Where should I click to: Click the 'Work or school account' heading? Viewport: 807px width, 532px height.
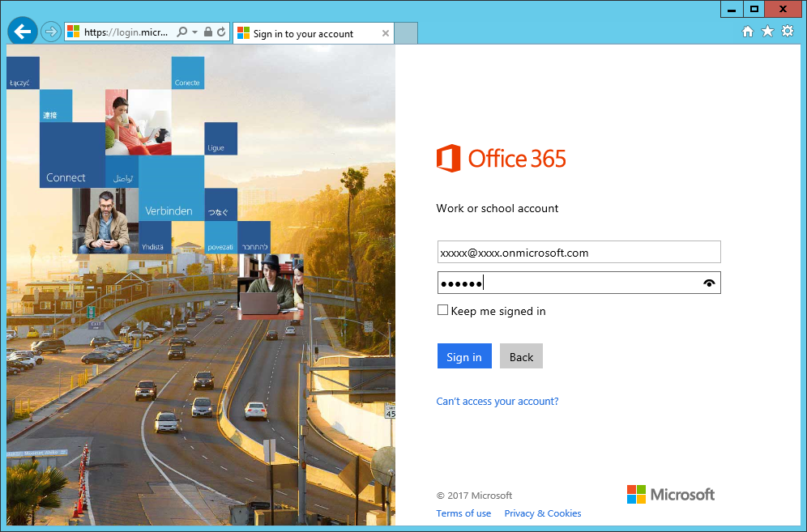coord(497,208)
